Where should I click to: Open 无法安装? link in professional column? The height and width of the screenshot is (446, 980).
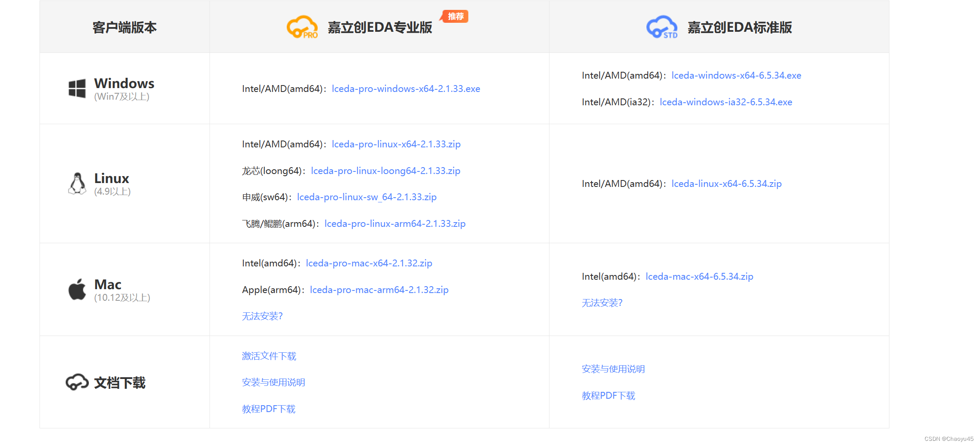click(262, 316)
